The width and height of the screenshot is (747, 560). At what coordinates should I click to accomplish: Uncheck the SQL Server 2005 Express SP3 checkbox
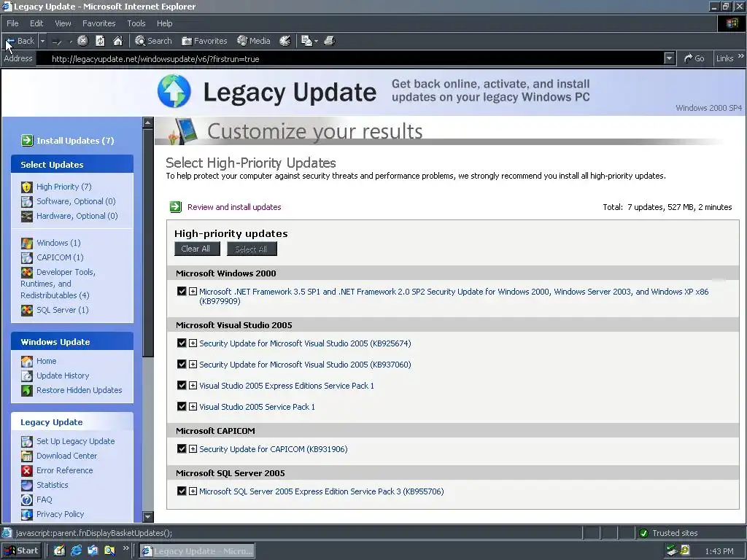point(181,491)
